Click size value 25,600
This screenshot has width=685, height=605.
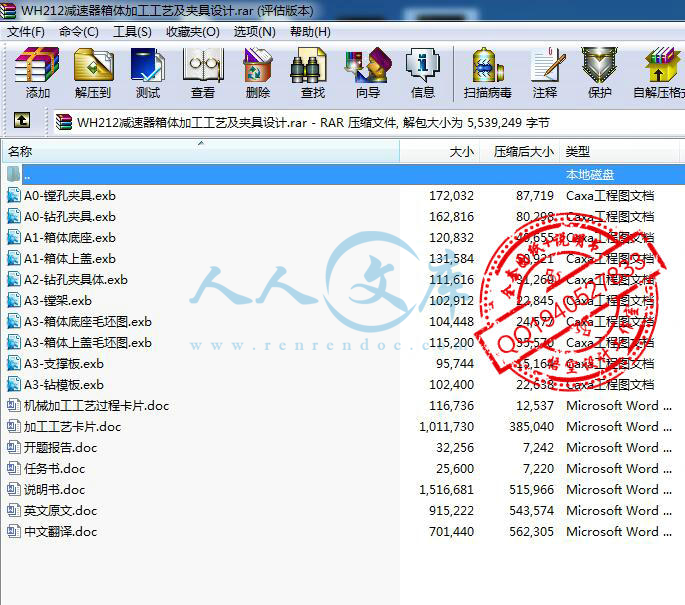pyautogui.click(x=455, y=468)
